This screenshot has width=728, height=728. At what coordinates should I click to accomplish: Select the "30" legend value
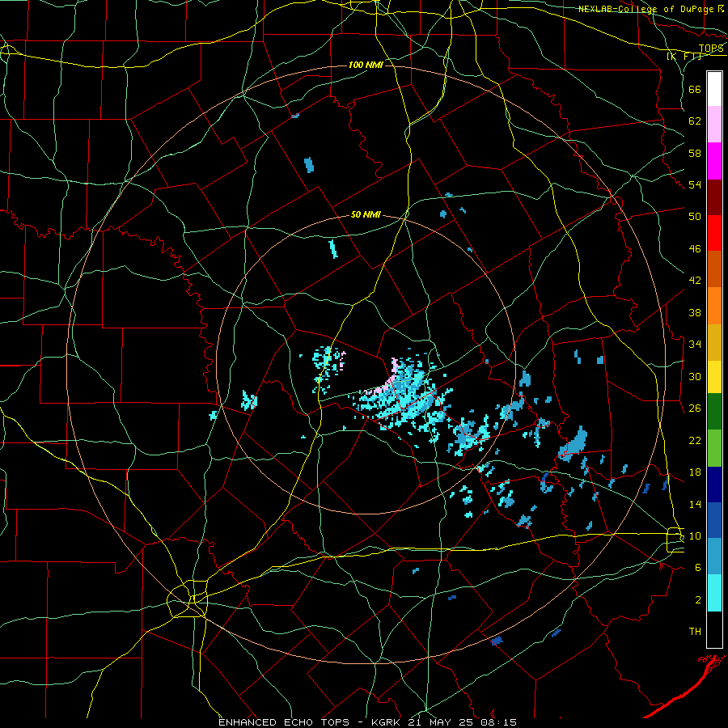(x=695, y=376)
